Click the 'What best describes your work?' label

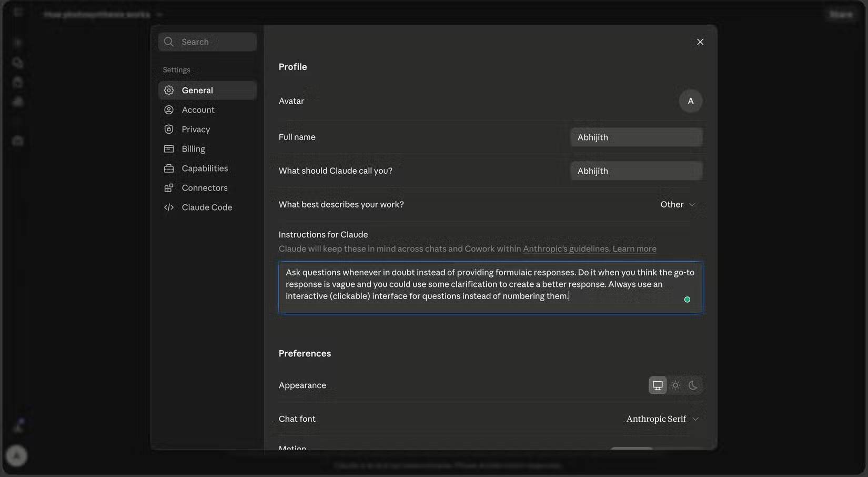tap(341, 204)
